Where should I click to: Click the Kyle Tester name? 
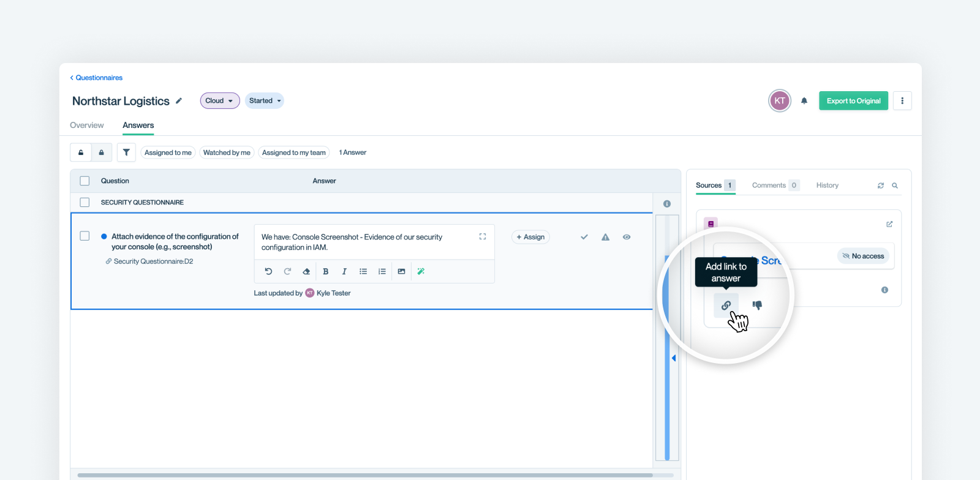334,293
